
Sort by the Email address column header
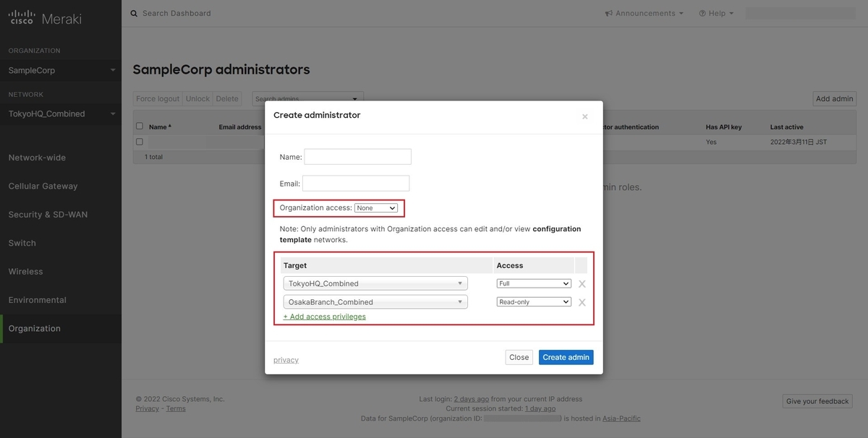point(239,127)
